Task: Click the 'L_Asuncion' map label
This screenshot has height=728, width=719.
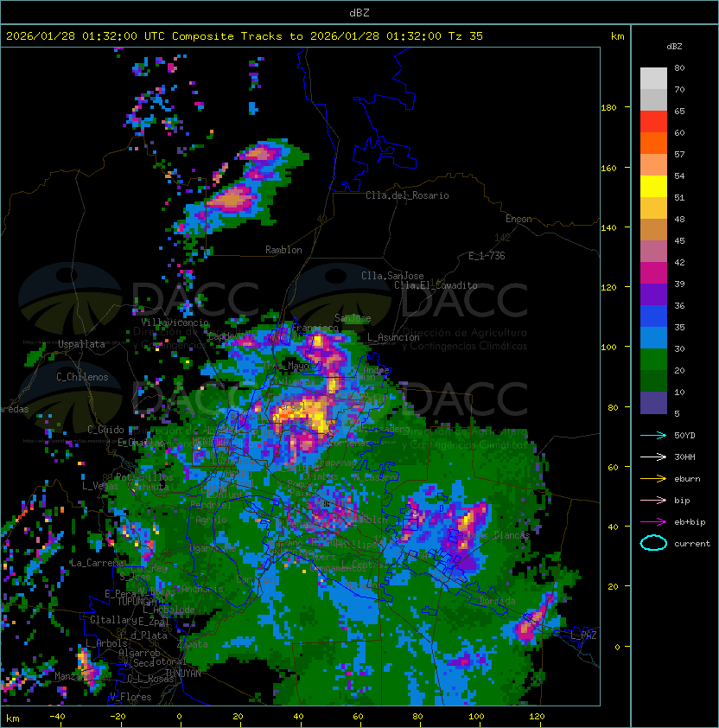Action: point(393,337)
